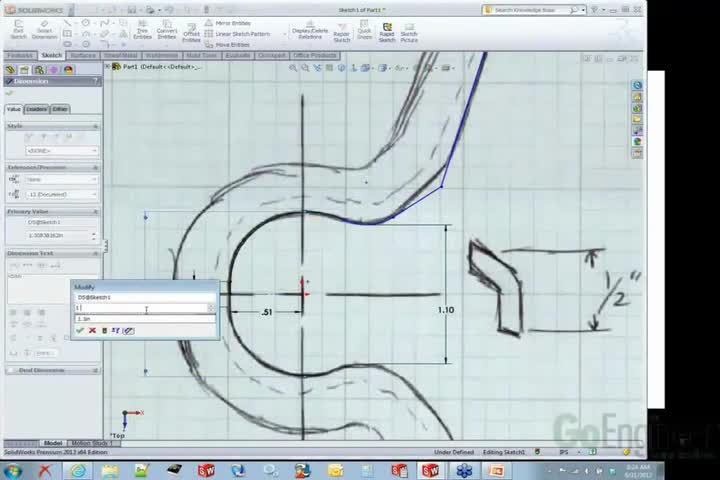Open the PowerPoint taskbar icon

496,471
